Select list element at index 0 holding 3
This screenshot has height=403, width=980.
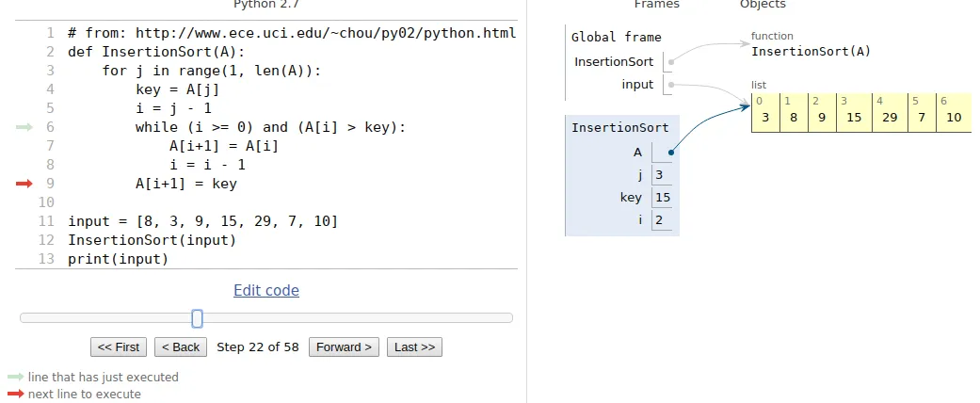[765, 117]
